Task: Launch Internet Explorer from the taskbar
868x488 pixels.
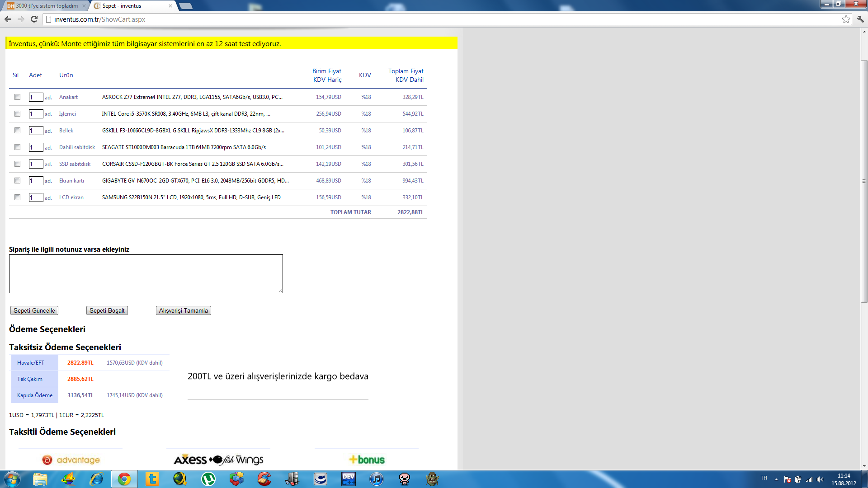Action: 96,479
